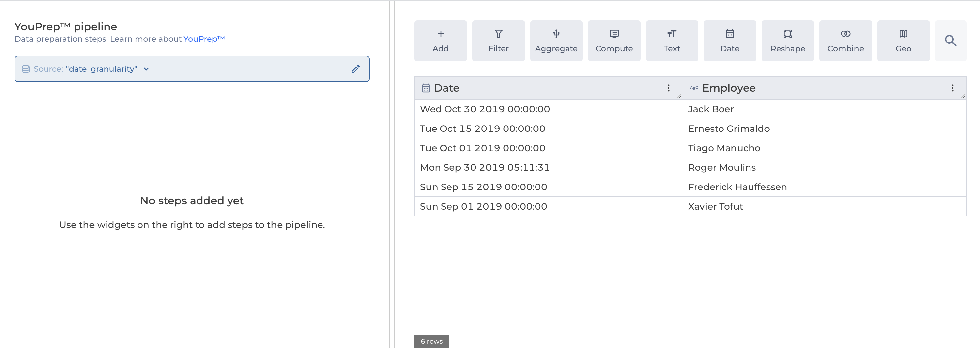Click the Employee column text type icon
This screenshot has width=980, height=348.
tap(693, 88)
